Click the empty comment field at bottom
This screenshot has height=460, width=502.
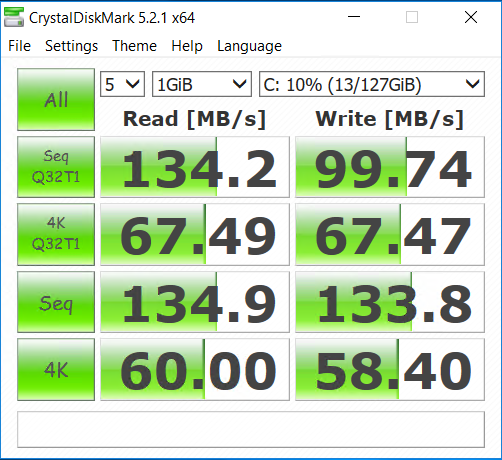click(x=251, y=430)
